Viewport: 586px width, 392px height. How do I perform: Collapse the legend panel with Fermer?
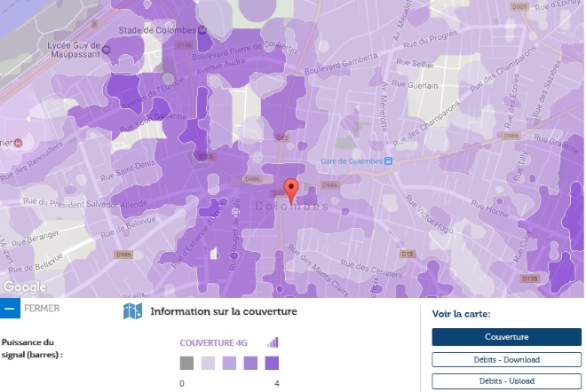(x=43, y=310)
